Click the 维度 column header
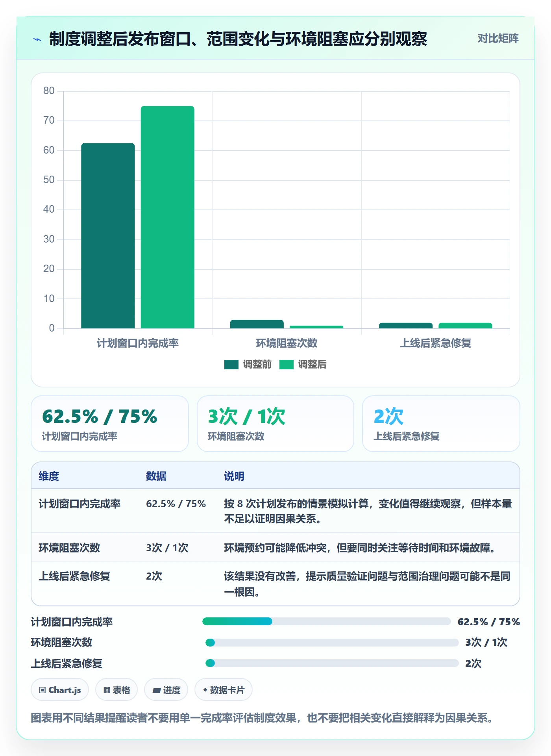The height and width of the screenshot is (756, 551). (49, 476)
